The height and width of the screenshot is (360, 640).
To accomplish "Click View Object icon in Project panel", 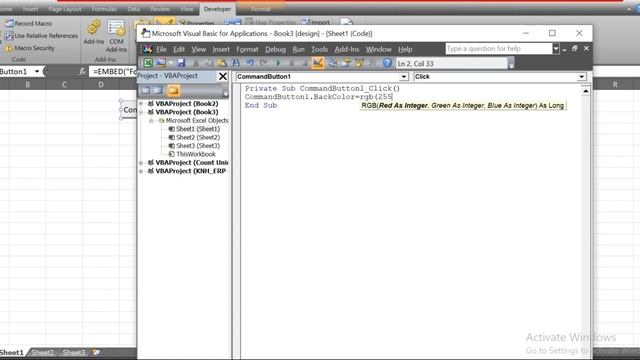I will point(158,91).
